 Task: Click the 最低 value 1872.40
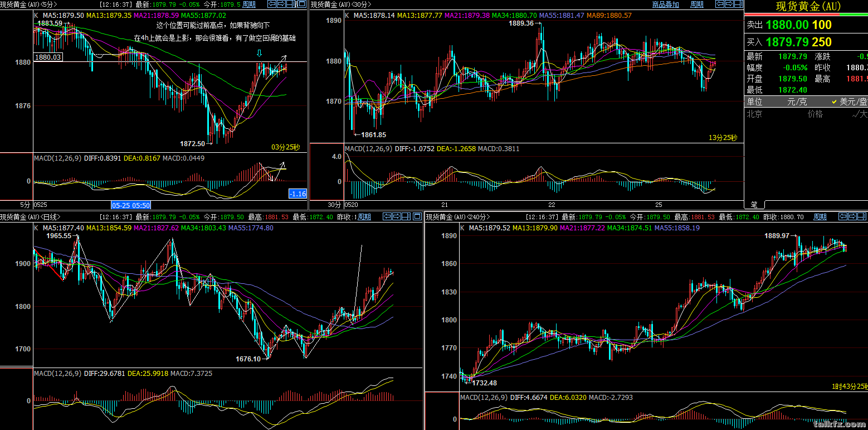pos(792,90)
